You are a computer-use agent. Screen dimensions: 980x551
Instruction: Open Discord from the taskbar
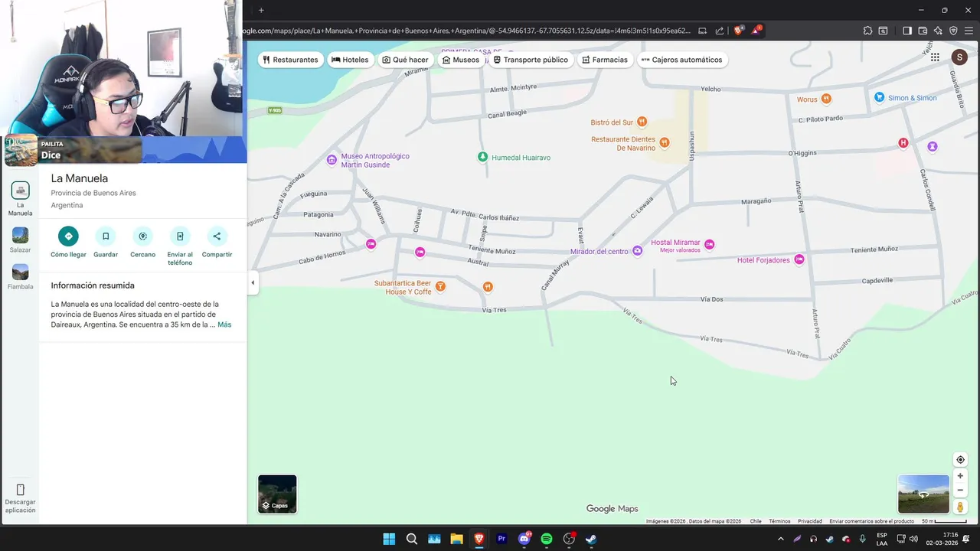[x=524, y=539]
